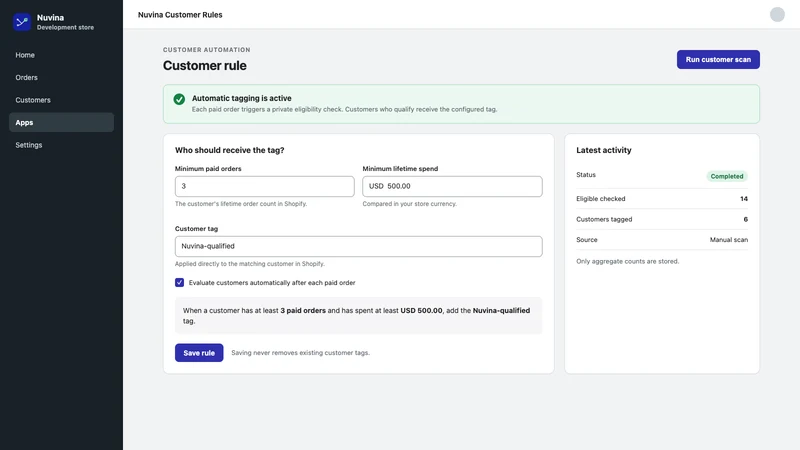Click the Save rule button
The image size is (800, 450).
click(x=199, y=353)
